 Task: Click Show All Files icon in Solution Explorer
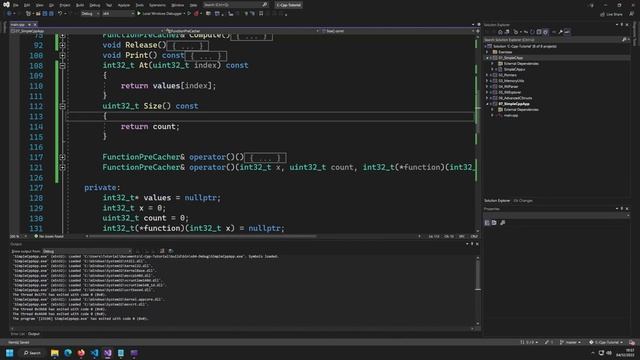pos(546,32)
